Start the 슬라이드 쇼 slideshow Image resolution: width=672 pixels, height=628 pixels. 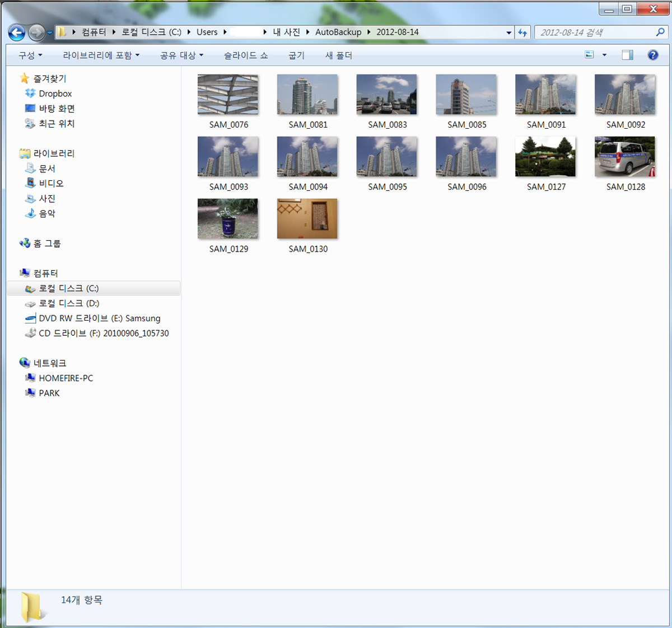click(246, 55)
